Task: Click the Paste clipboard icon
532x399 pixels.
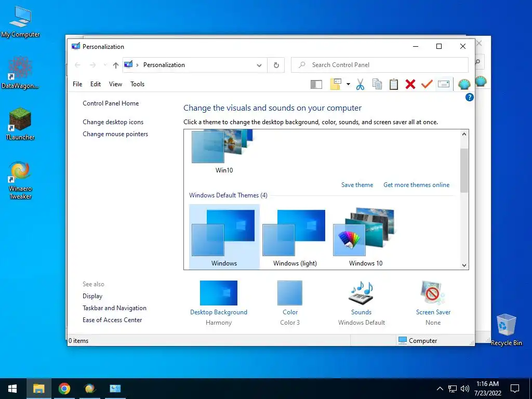Action: [394, 84]
